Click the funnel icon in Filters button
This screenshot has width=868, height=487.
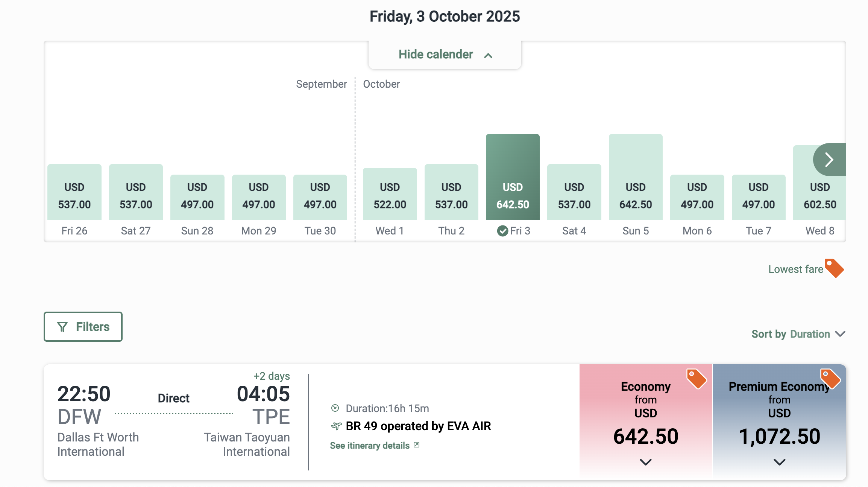pos(62,327)
